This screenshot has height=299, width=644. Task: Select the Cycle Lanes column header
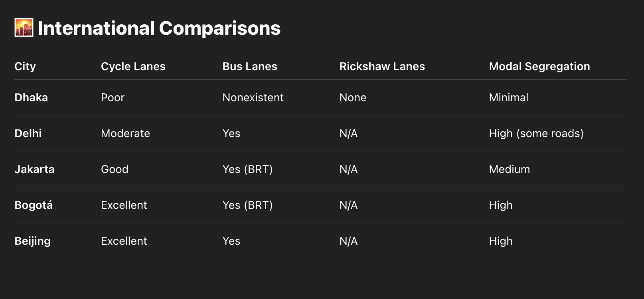point(133,66)
